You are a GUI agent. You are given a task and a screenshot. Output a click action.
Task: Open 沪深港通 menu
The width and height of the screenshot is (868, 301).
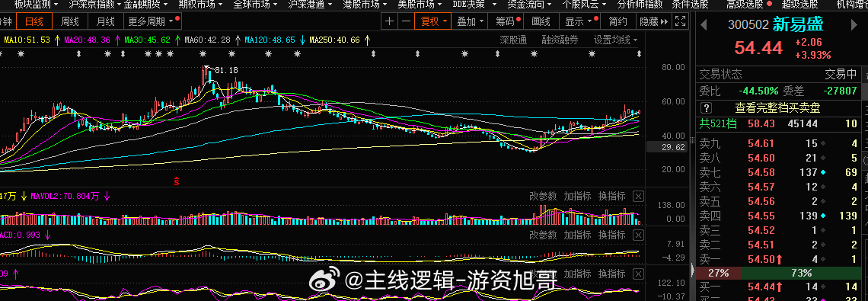[x=309, y=5]
